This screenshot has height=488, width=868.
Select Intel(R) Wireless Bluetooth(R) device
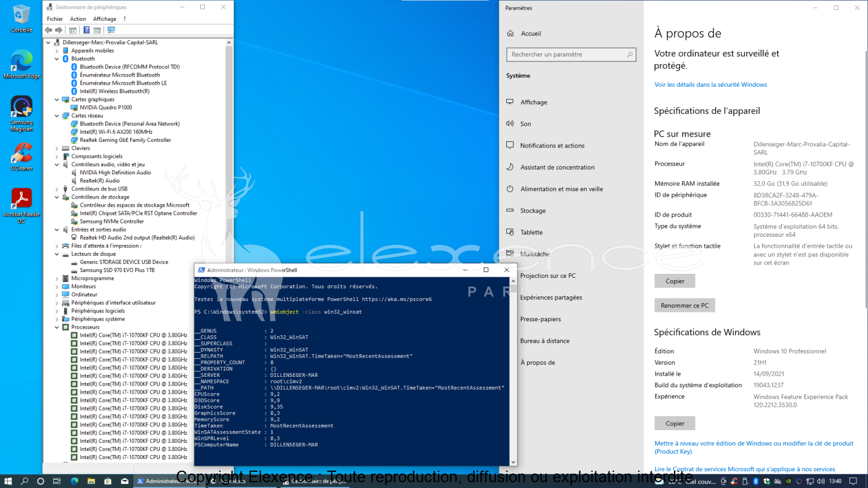115,91
